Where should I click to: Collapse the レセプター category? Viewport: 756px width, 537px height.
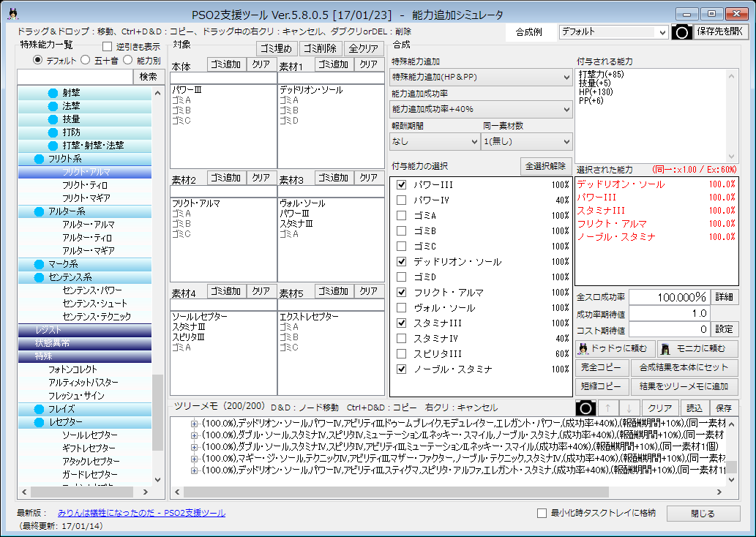tap(39, 422)
